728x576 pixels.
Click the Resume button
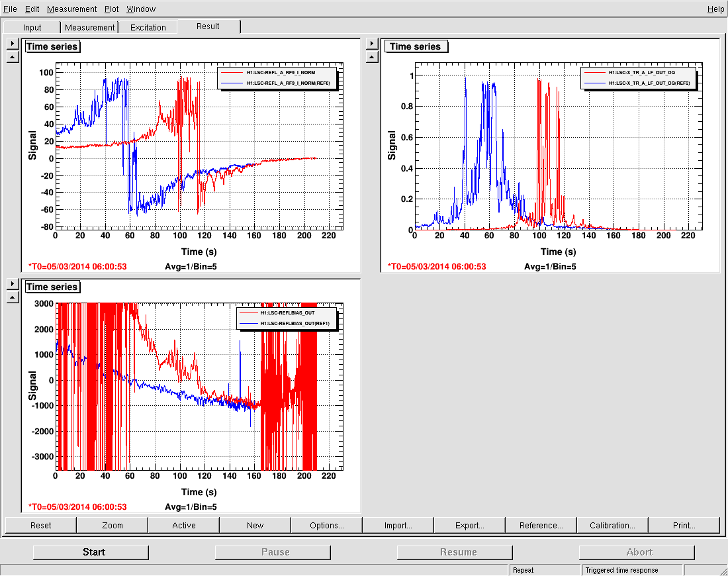[455, 552]
